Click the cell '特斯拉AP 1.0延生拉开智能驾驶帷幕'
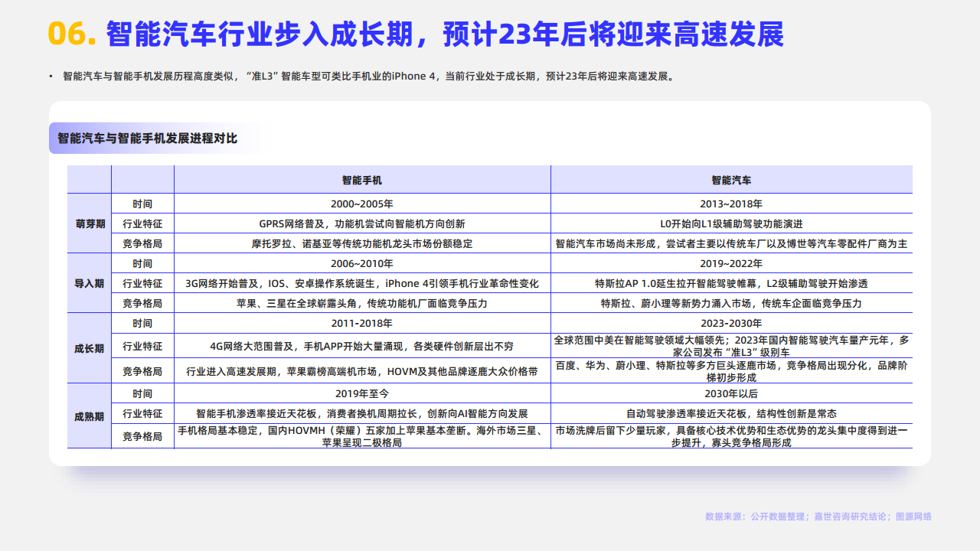This screenshot has height=551, width=980. [x=731, y=284]
